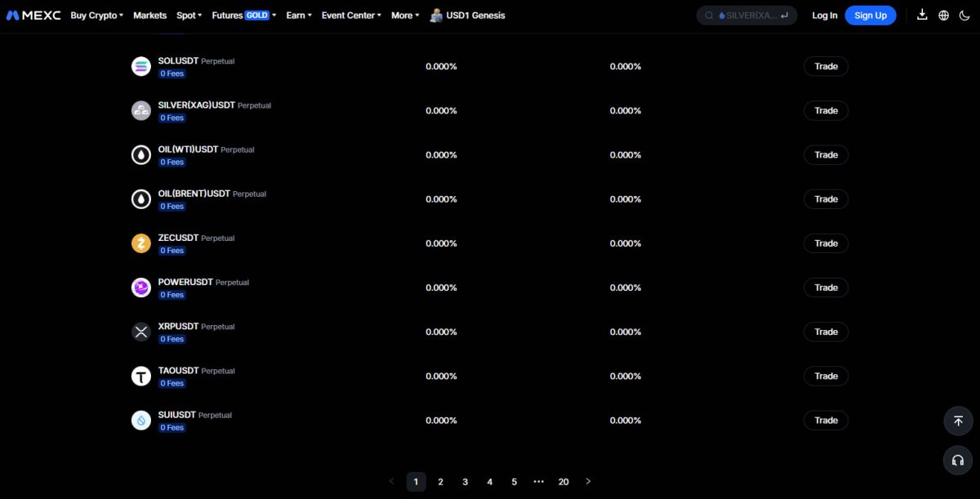Image resolution: width=980 pixels, height=499 pixels.
Task: Select the SOLUSDT coin icon
Action: tap(140, 65)
